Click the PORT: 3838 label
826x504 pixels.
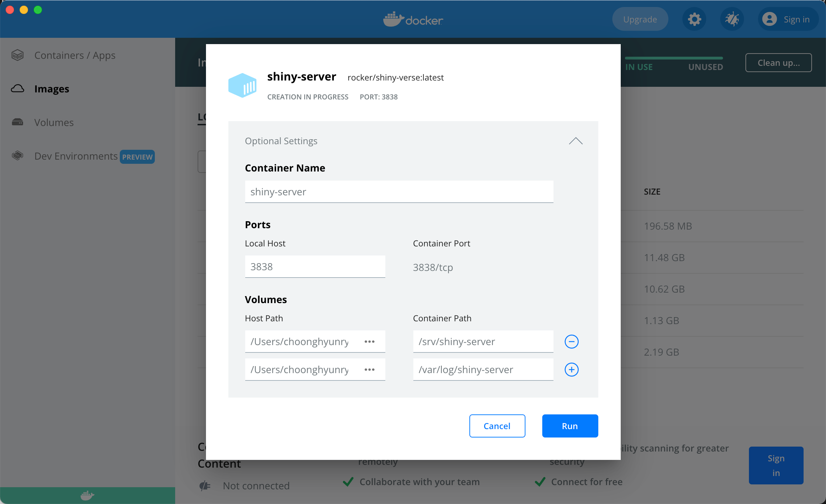pos(379,97)
